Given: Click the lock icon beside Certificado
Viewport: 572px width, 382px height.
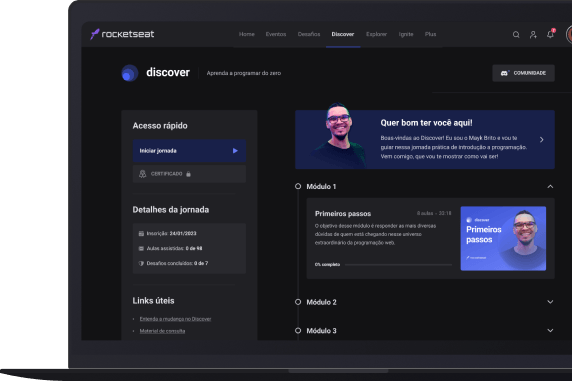Looking at the screenshot, I should point(188,174).
